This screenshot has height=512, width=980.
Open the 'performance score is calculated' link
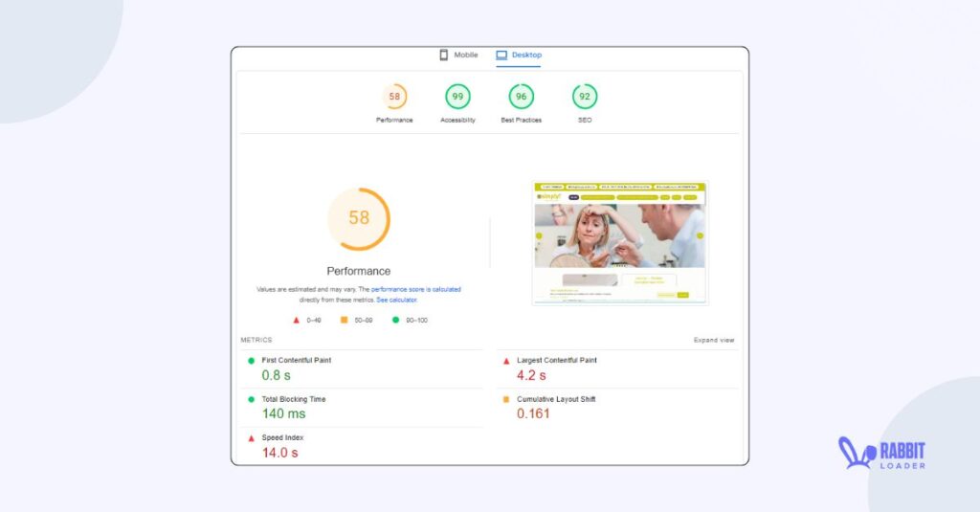coord(415,289)
